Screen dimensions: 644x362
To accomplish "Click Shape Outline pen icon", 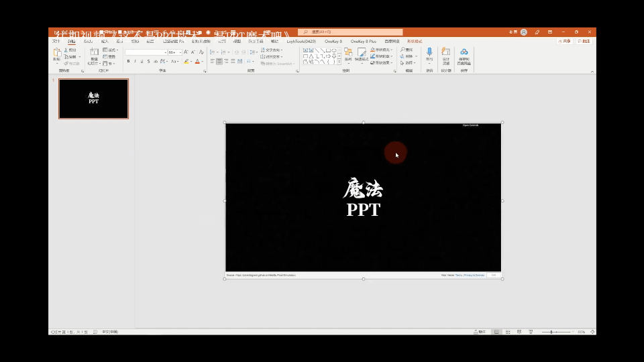I will (372, 56).
